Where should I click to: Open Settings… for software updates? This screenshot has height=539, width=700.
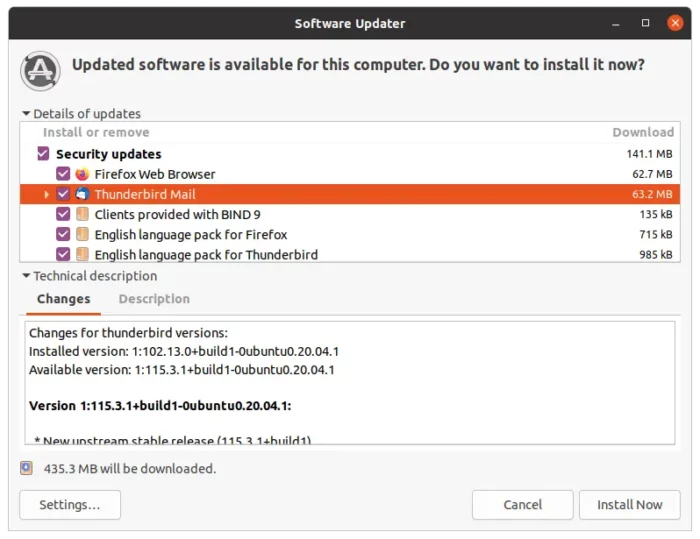click(x=70, y=505)
